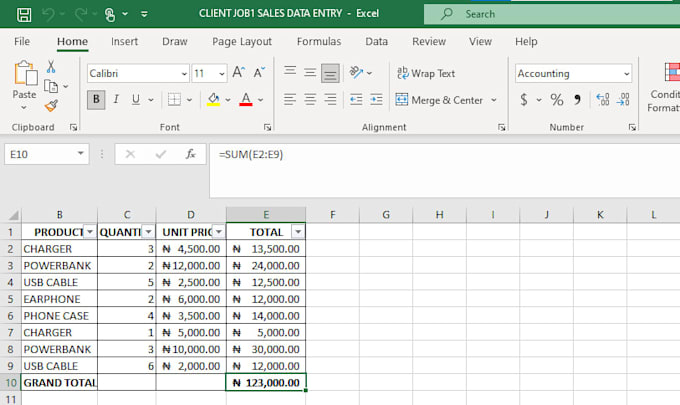Cut selection with scissors icon
This screenshot has width=680, height=405.
51,66
